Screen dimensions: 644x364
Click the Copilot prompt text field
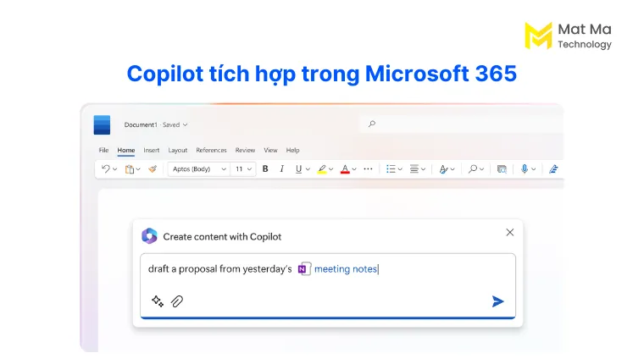coord(328,285)
